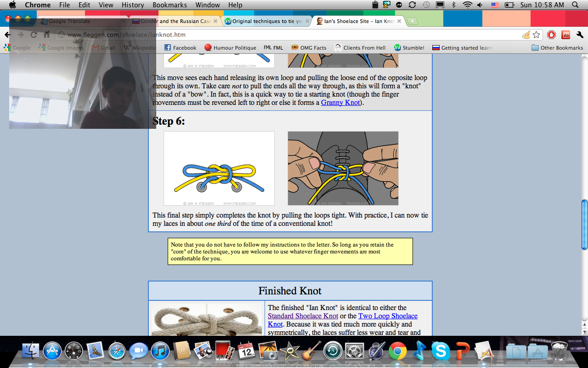Open Skype from the dock
Image resolution: width=588 pixels, height=368 pixels.
point(441,351)
